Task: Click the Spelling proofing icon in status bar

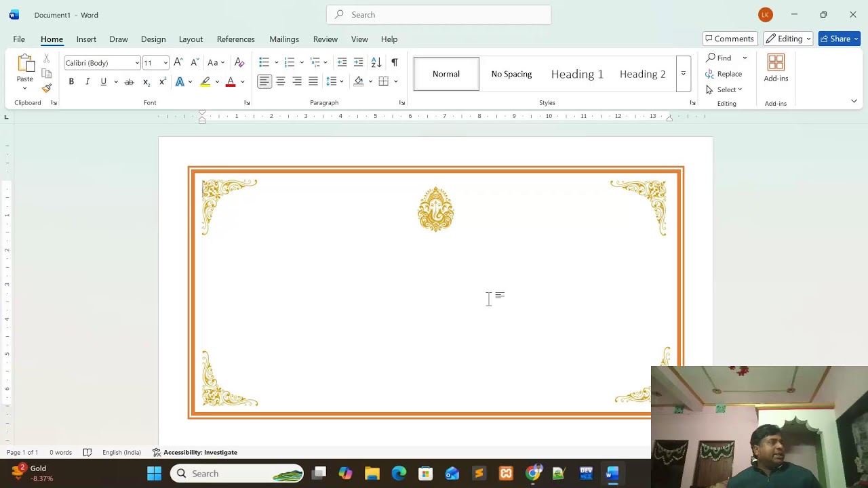Action: [x=87, y=452]
